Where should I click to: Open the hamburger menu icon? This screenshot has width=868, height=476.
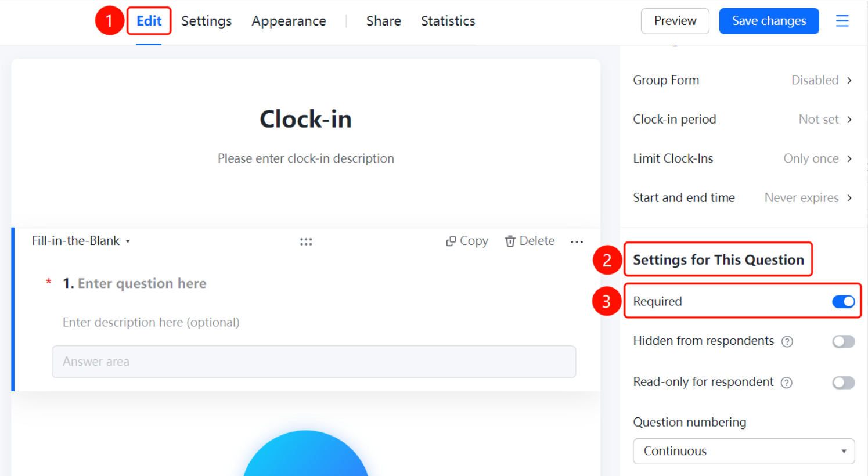pyautogui.click(x=842, y=21)
